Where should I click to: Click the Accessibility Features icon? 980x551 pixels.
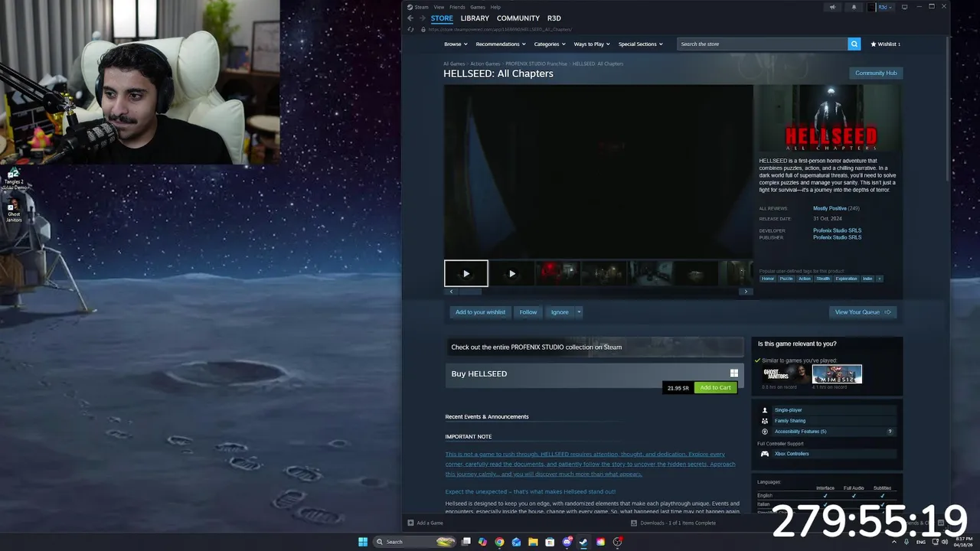tap(764, 432)
